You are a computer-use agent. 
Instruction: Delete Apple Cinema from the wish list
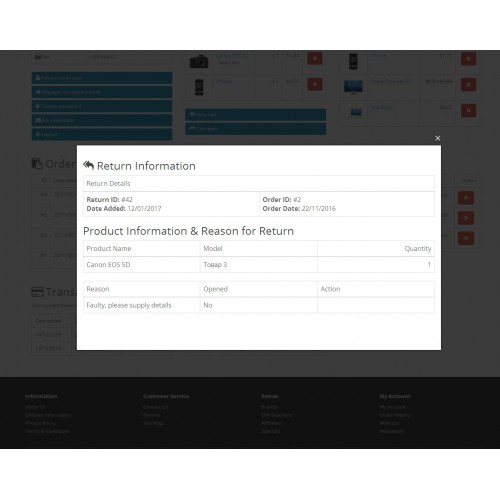point(468,85)
